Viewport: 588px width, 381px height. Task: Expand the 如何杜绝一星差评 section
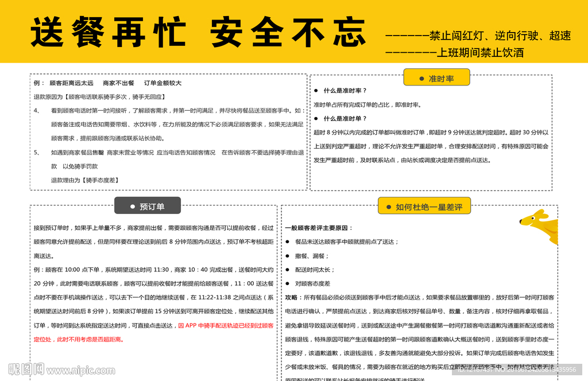(424, 205)
